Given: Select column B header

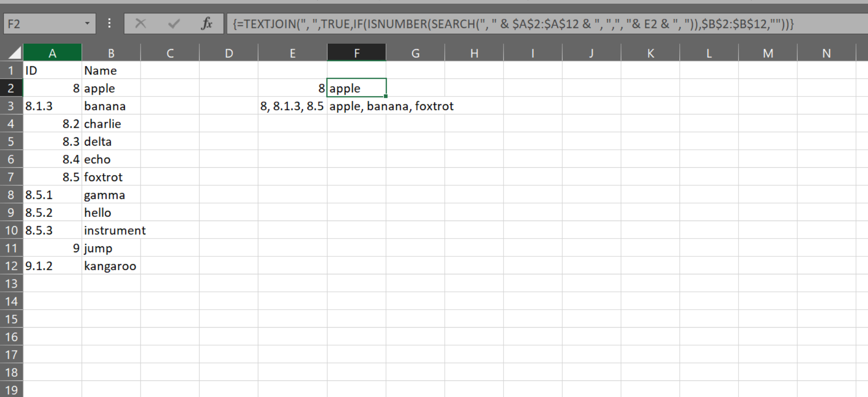Looking at the screenshot, I should point(111,53).
